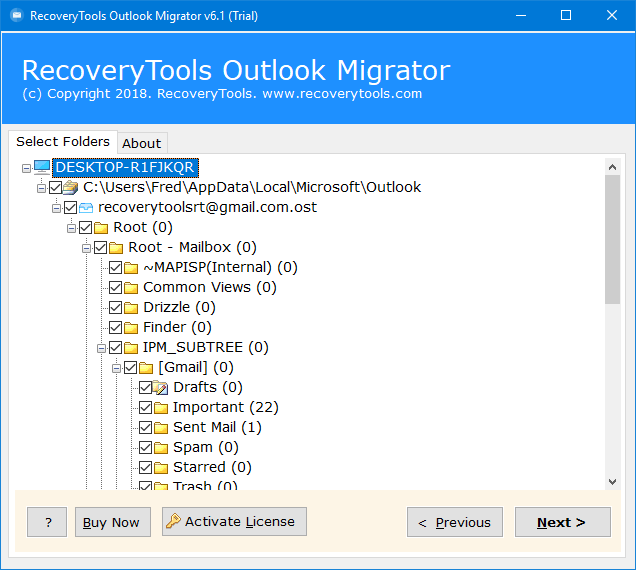Viewport: 636px width, 570px height.
Task: Click the RecoveryTools app icon in title bar
Action: (17, 15)
